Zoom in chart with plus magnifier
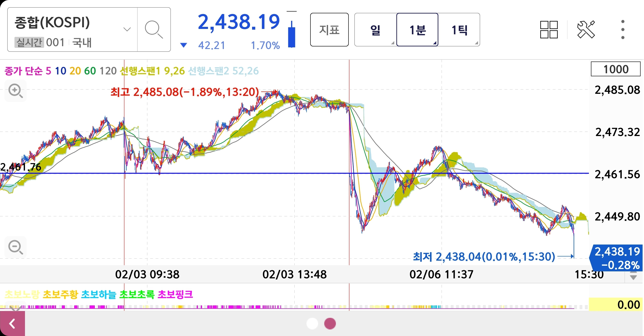The height and width of the screenshot is (336, 644). pyautogui.click(x=15, y=91)
